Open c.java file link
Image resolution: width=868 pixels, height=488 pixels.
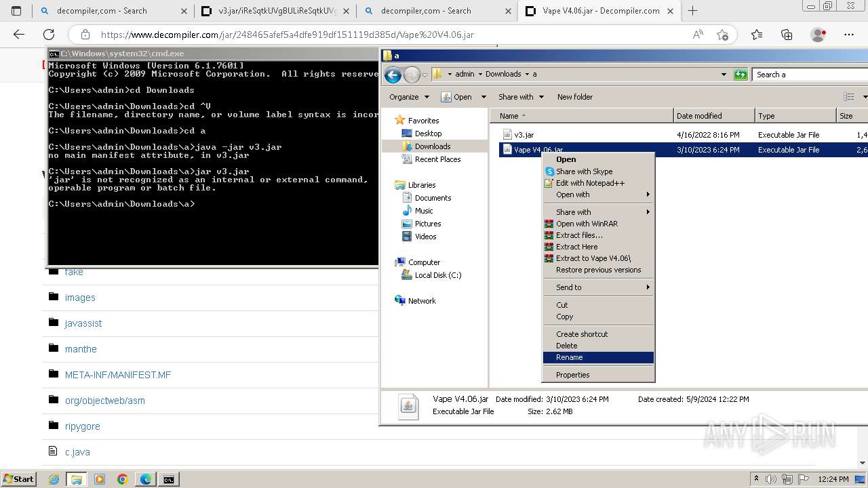coord(77,452)
